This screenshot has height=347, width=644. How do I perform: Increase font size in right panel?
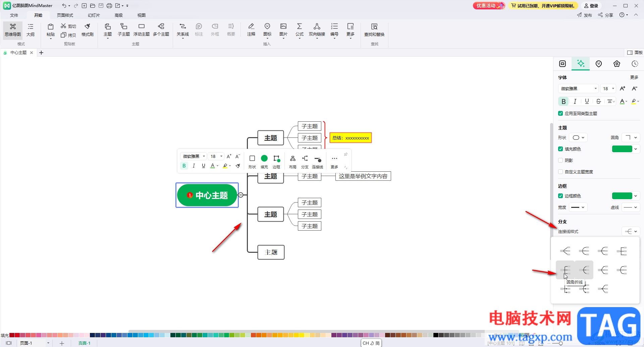[623, 89]
